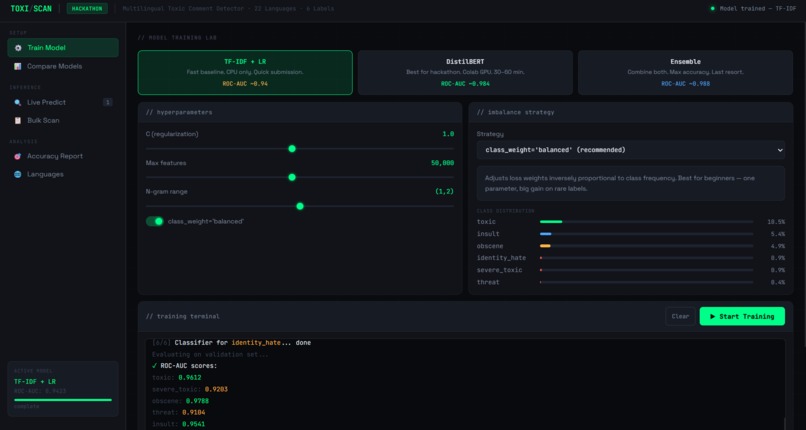Click the Bulk Scan clipboard icon
Image resolution: width=806 pixels, height=430 pixels.
tap(18, 121)
